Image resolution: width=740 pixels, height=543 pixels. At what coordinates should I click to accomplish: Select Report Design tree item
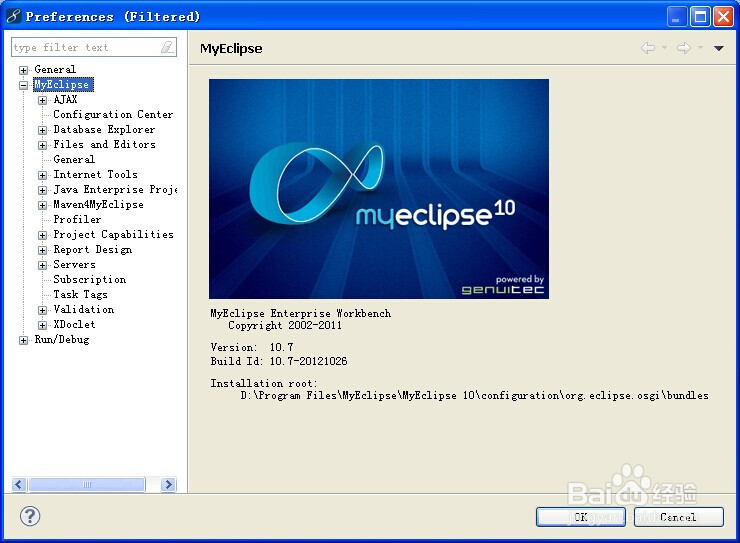click(x=92, y=250)
